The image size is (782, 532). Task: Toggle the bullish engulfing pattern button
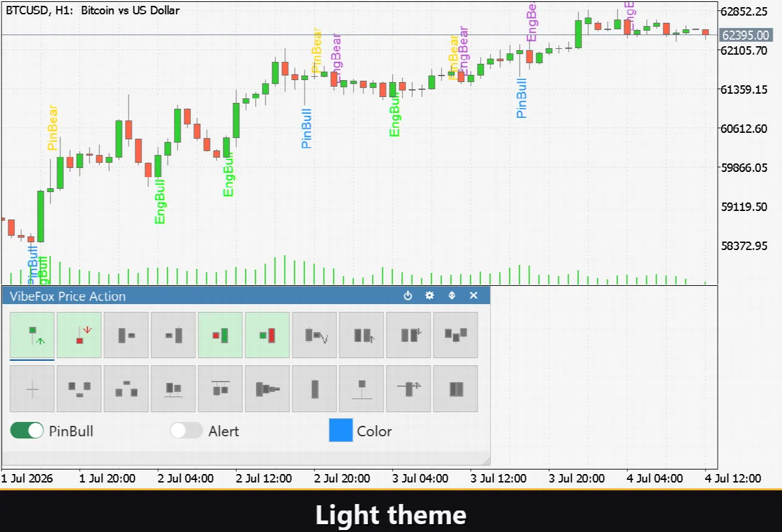click(220, 335)
